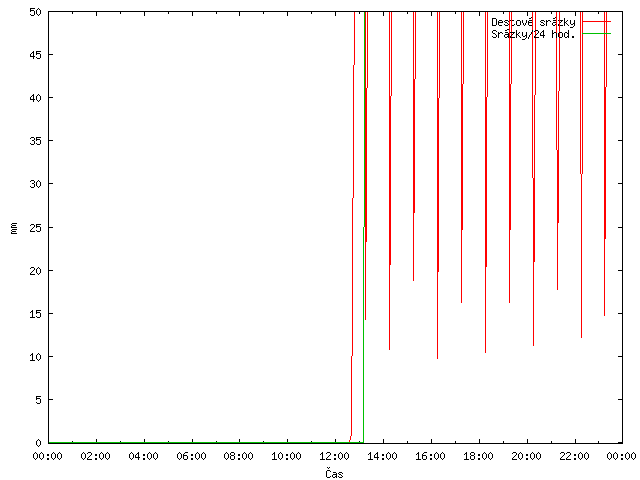This screenshot has width=640, height=480.
Task: Click the 20:00 x-axis label
Action: tap(526, 456)
